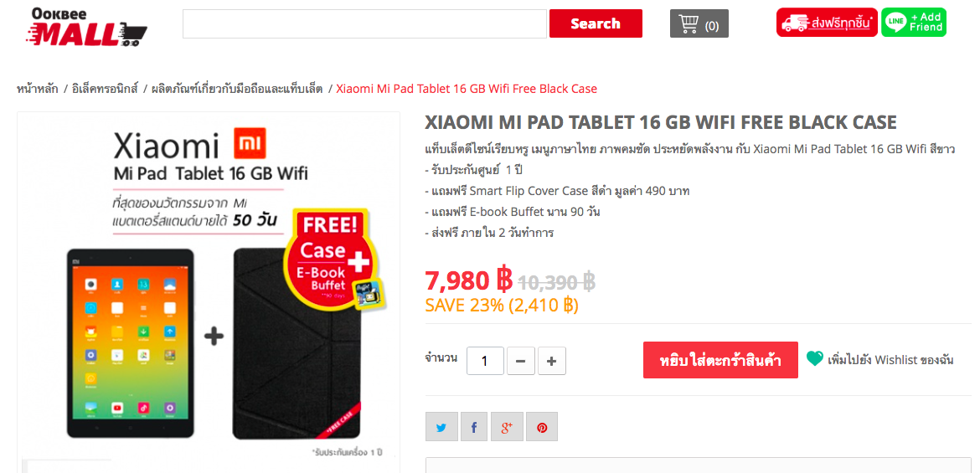This screenshot has height=473, width=980.
Task: Increase quantity with plus button
Action: 551,361
